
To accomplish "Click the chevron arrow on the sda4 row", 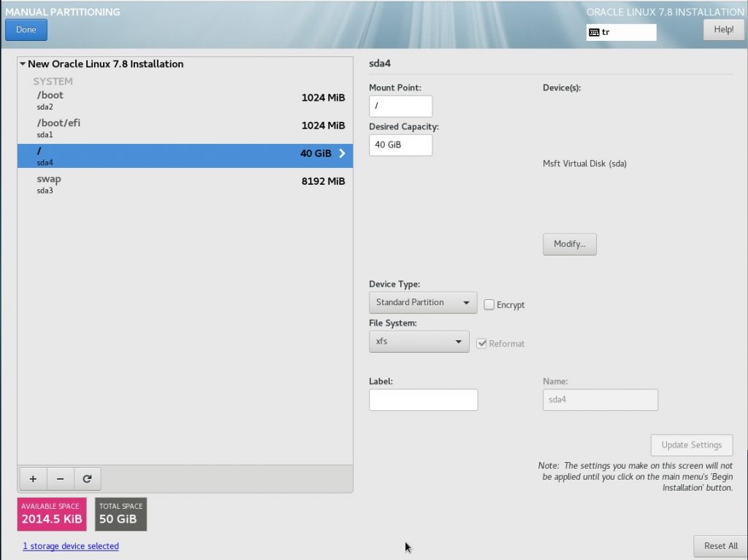I will tap(342, 153).
